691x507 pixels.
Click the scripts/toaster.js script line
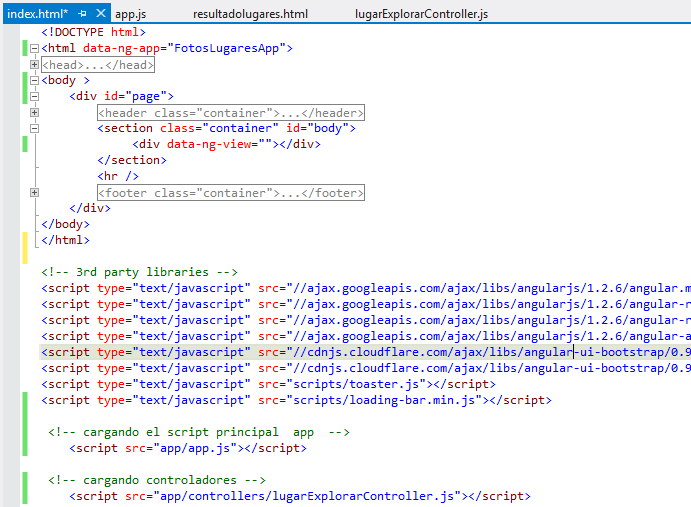pos(268,384)
